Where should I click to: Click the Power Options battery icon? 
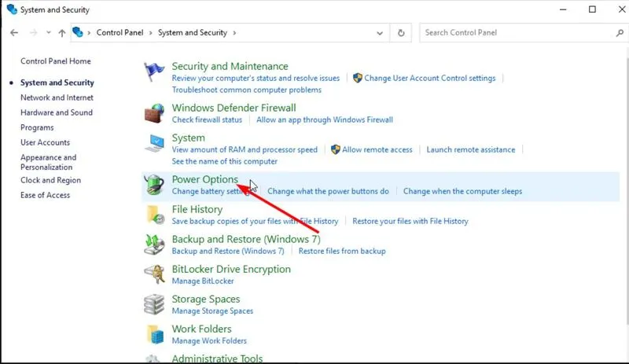click(154, 185)
